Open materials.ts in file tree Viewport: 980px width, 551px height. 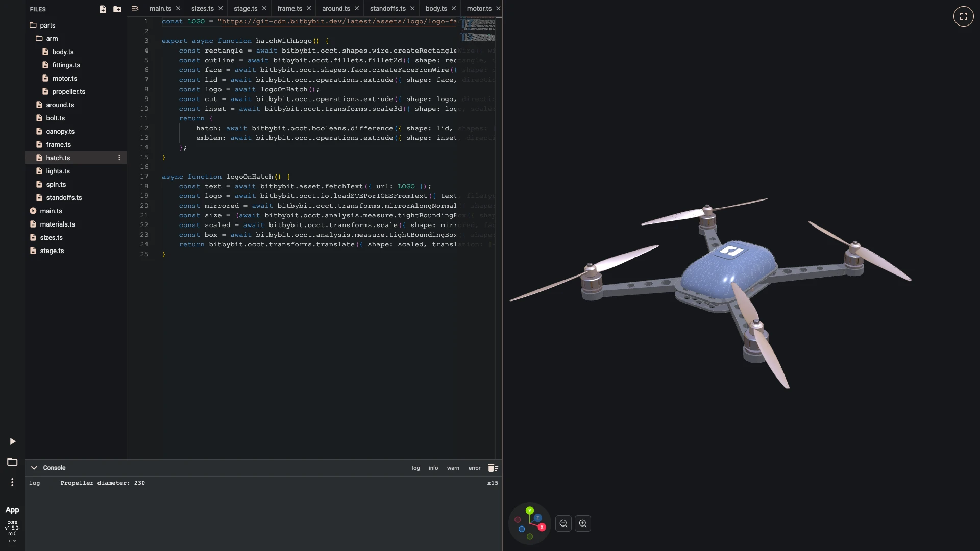[57, 224]
